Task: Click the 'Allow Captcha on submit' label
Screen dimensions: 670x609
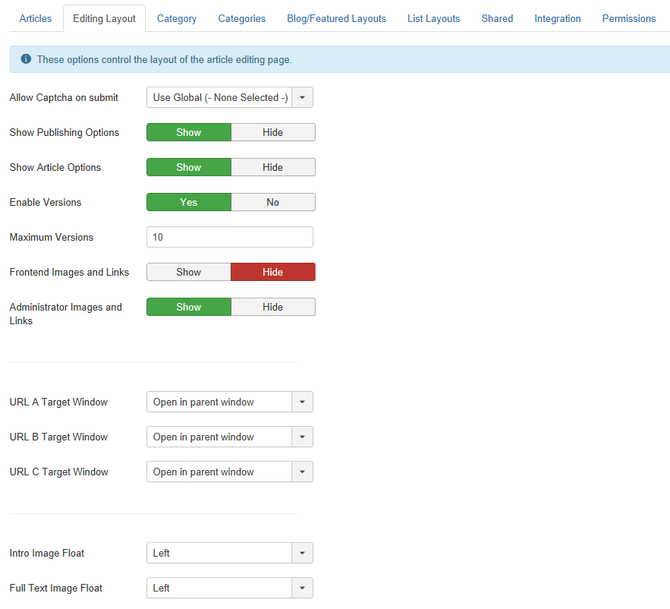Action: pos(64,97)
